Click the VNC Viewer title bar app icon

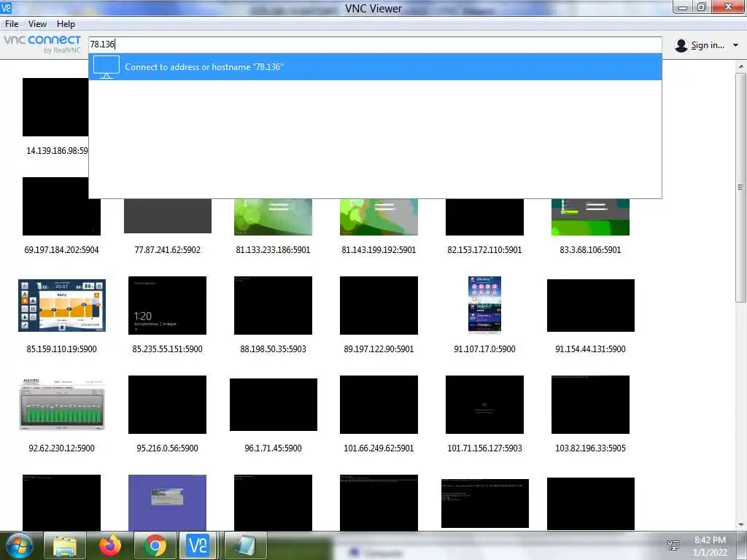tap(7, 7)
